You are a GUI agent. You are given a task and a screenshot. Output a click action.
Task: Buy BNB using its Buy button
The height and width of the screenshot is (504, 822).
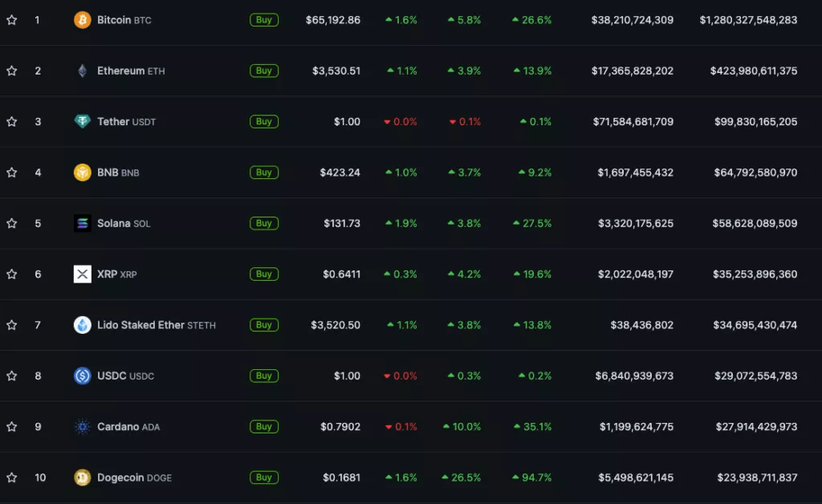pyautogui.click(x=263, y=173)
